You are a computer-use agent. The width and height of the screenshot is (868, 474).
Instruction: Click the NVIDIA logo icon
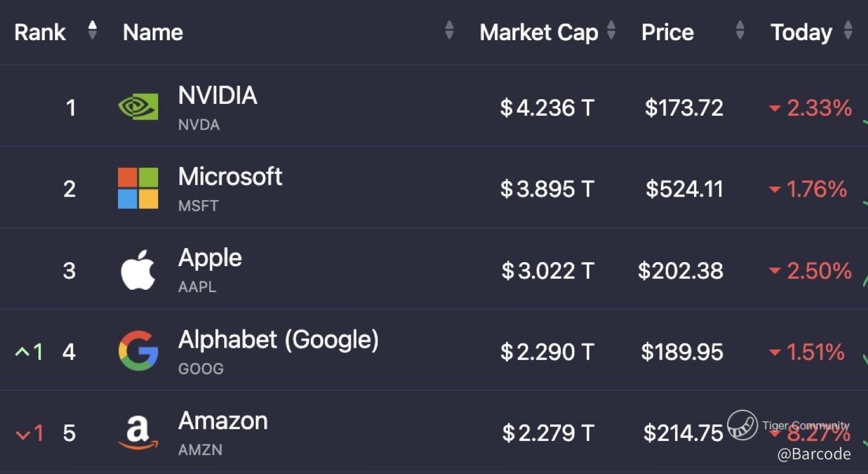138,107
